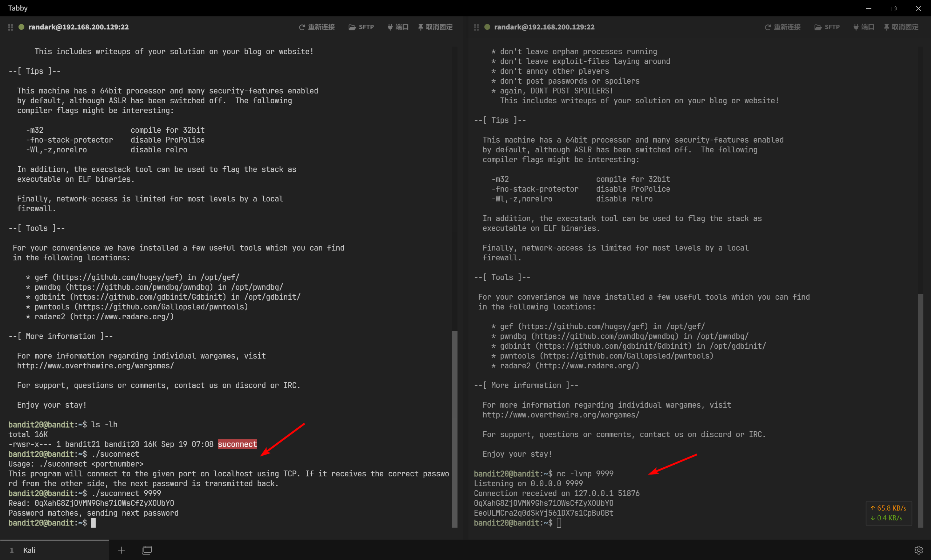Click the right pane command prompt cursor
This screenshot has width=931, height=560.
tap(559, 523)
